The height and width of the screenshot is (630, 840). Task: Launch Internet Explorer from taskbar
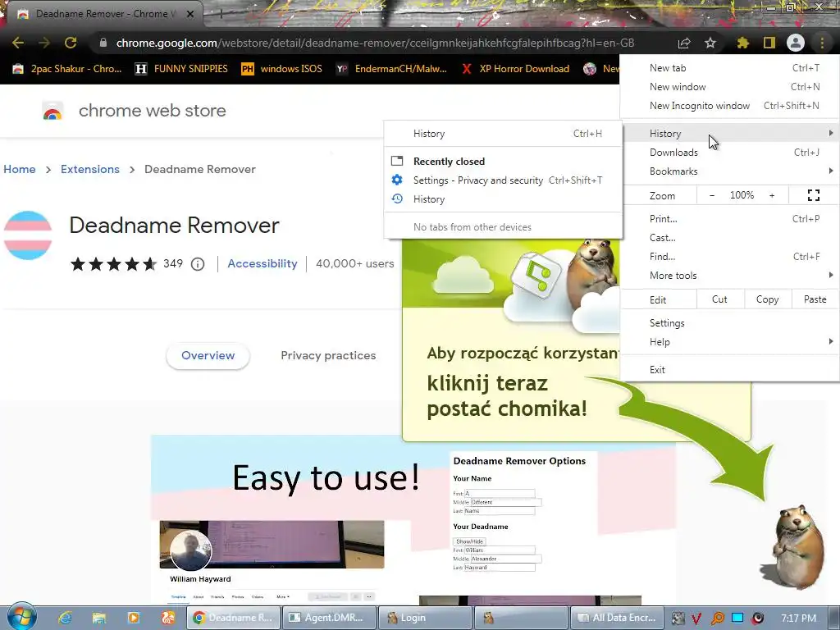[65, 618]
